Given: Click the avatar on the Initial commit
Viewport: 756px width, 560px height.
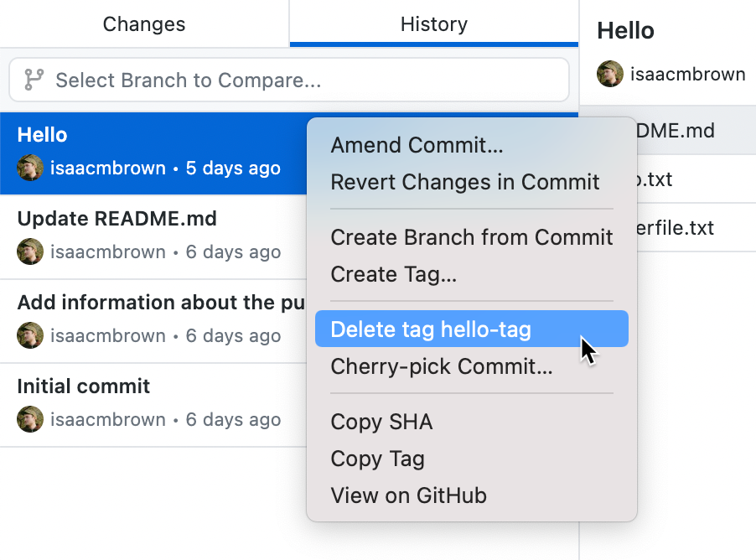Looking at the screenshot, I should coord(30,419).
